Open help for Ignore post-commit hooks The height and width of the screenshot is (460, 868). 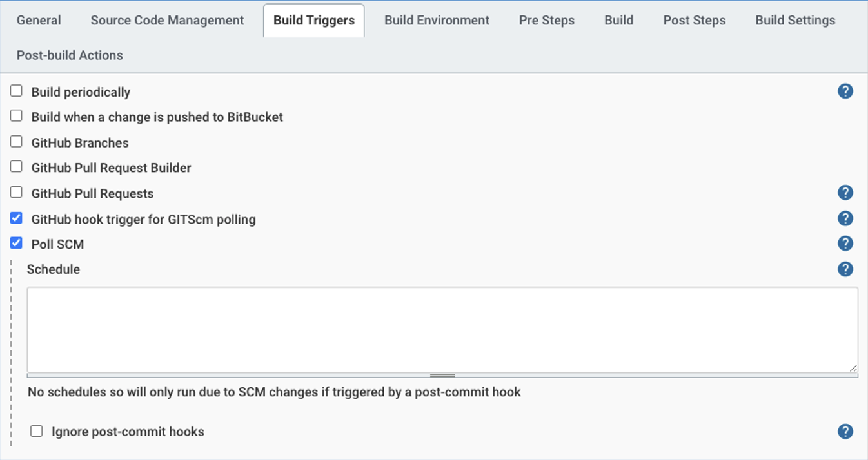pos(845,432)
